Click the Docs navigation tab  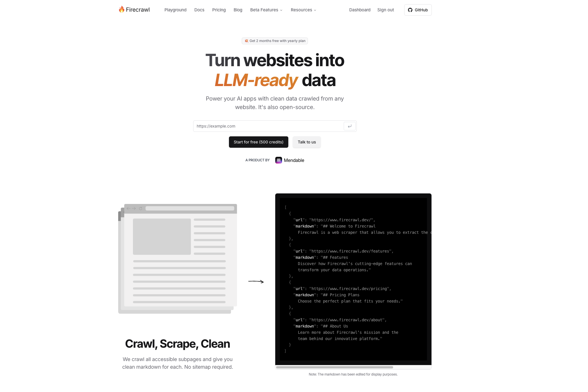199,10
